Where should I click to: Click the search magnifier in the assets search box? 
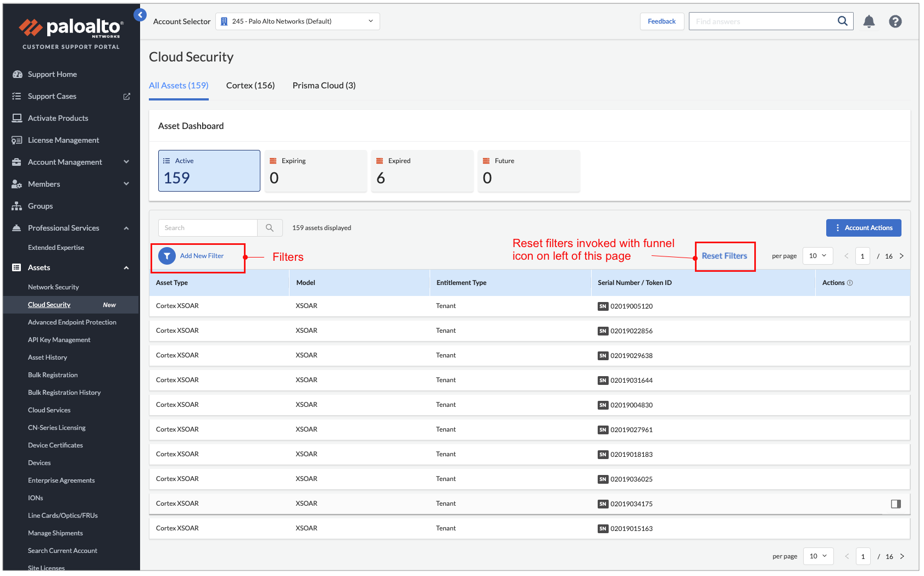270,228
